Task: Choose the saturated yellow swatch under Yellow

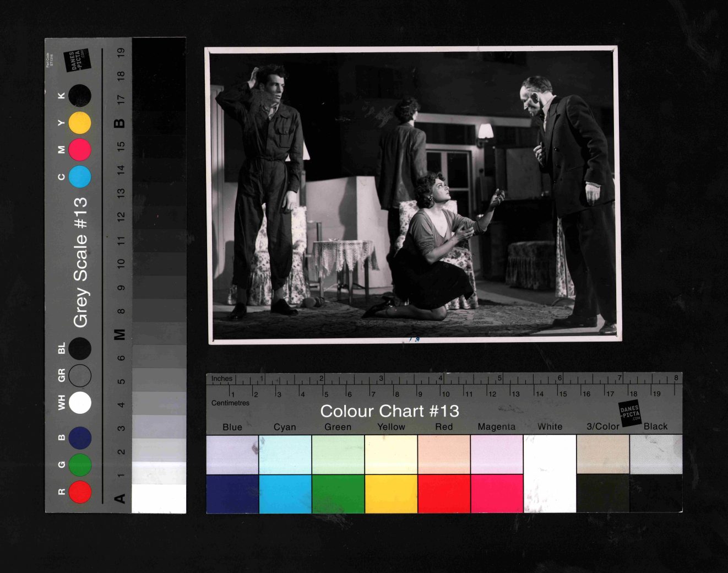Action: [391, 494]
